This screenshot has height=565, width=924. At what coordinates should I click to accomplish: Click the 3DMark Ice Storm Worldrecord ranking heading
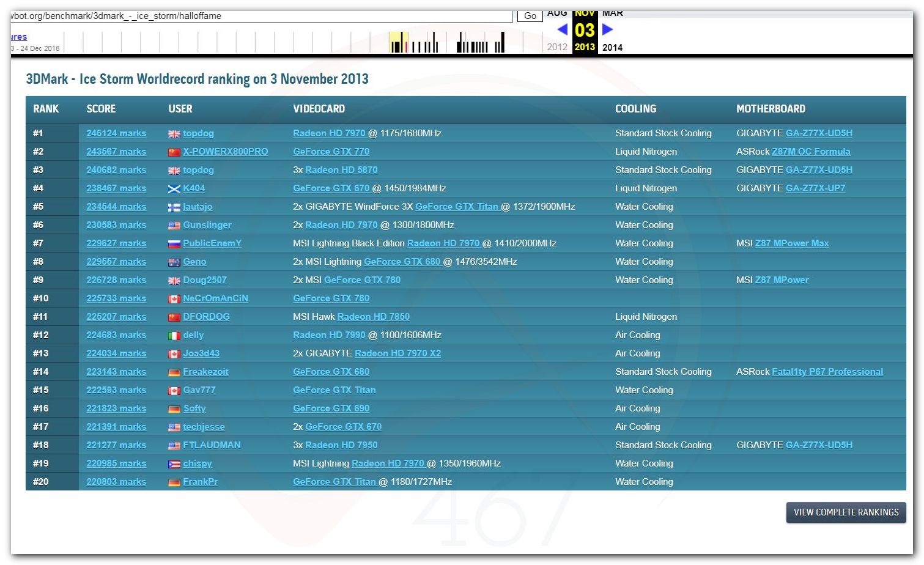tap(197, 79)
